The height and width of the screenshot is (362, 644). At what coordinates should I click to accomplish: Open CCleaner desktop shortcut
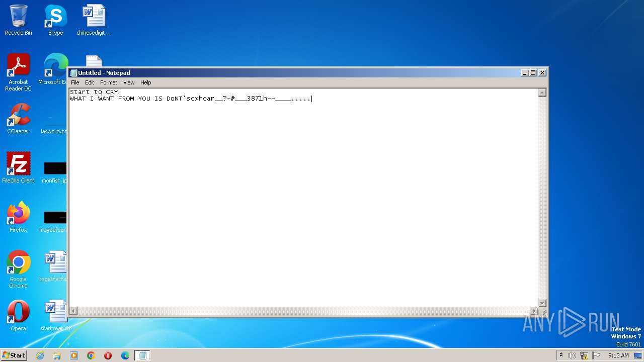tap(18, 119)
